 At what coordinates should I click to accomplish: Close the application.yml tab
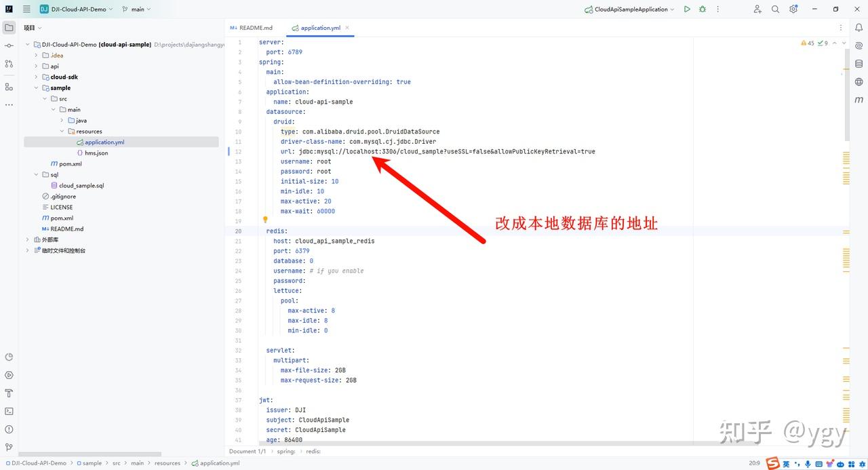tap(348, 28)
